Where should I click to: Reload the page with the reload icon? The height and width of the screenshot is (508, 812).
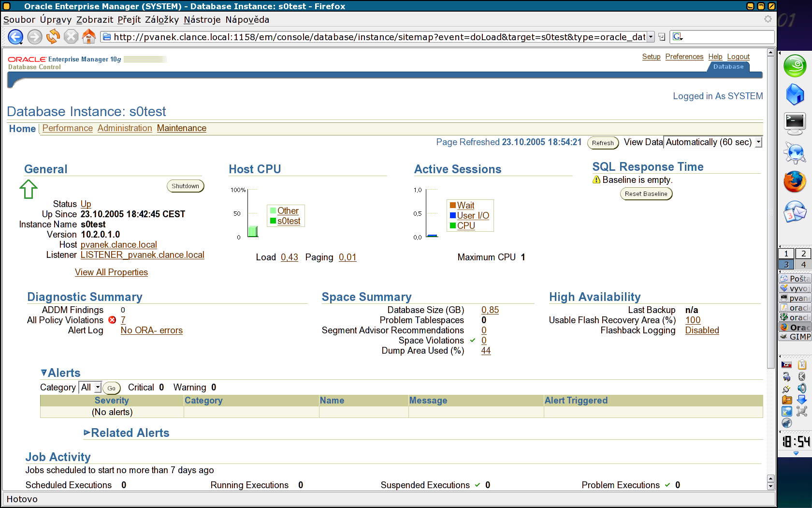tap(53, 37)
